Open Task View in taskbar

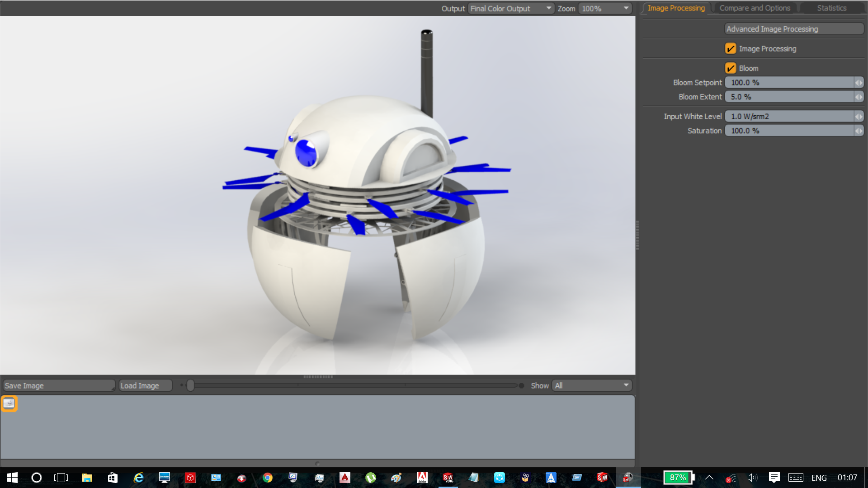61,478
